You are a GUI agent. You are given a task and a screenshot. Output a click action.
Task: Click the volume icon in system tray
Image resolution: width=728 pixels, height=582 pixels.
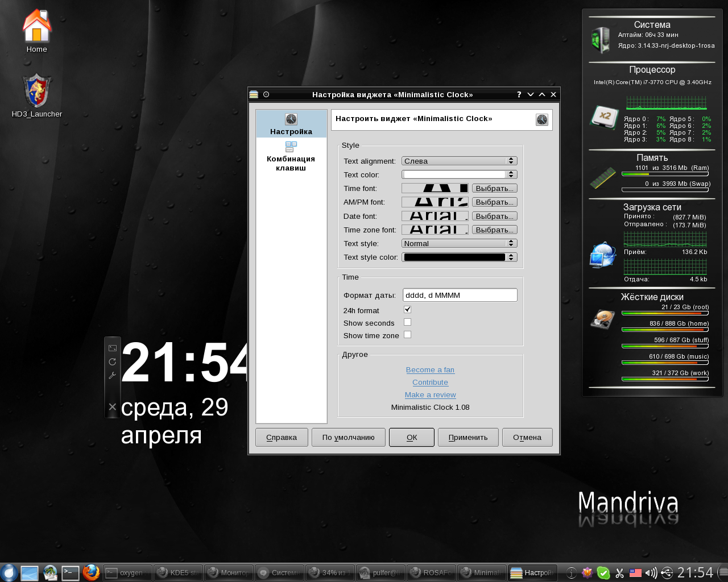651,573
